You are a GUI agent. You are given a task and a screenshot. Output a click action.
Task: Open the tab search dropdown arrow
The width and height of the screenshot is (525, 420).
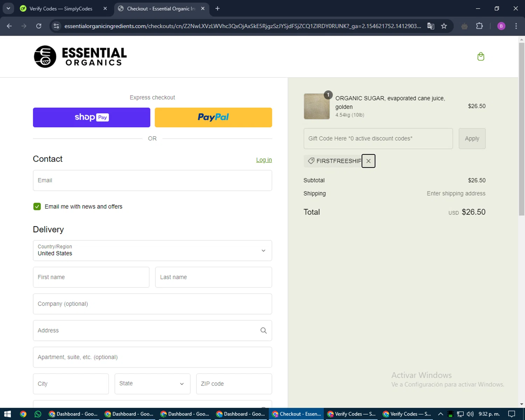[8, 8]
